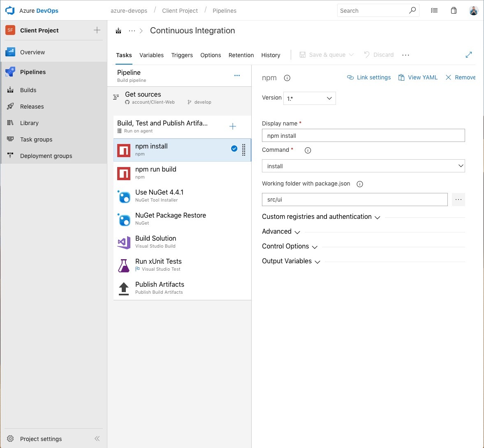
Task: Click the build pipelines breadcrumb icon
Action: click(118, 30)
